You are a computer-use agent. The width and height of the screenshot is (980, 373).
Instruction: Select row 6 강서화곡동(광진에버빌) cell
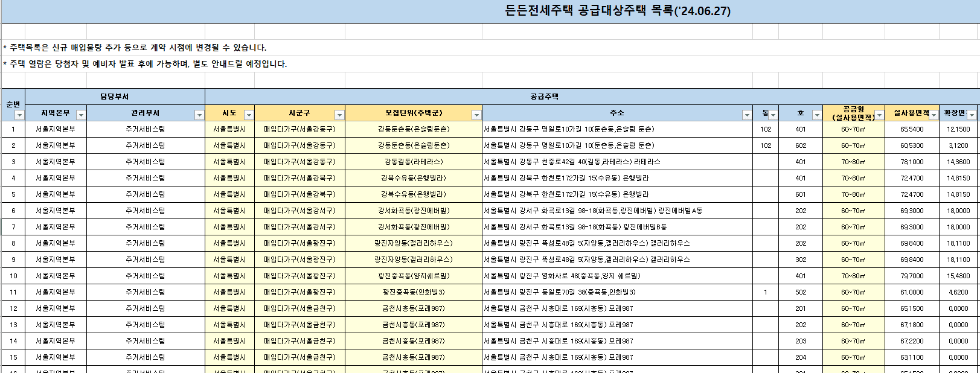click(x=414, y=211)
